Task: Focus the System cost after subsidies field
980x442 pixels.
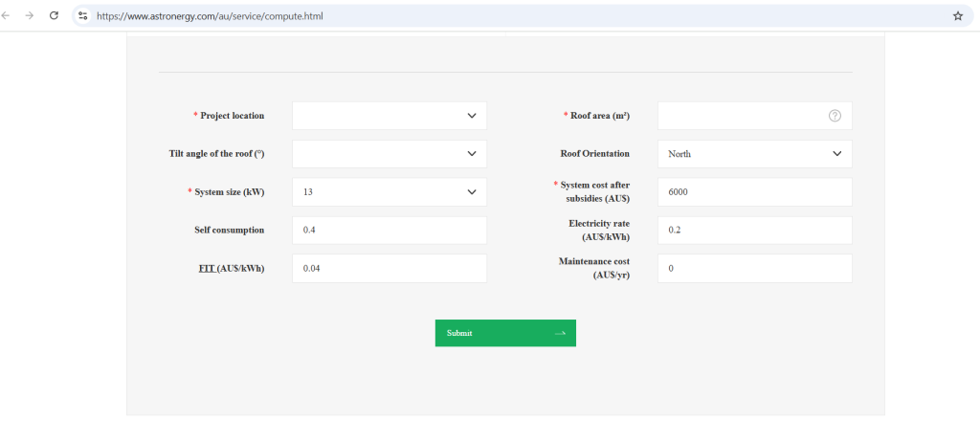Action: 754,192
